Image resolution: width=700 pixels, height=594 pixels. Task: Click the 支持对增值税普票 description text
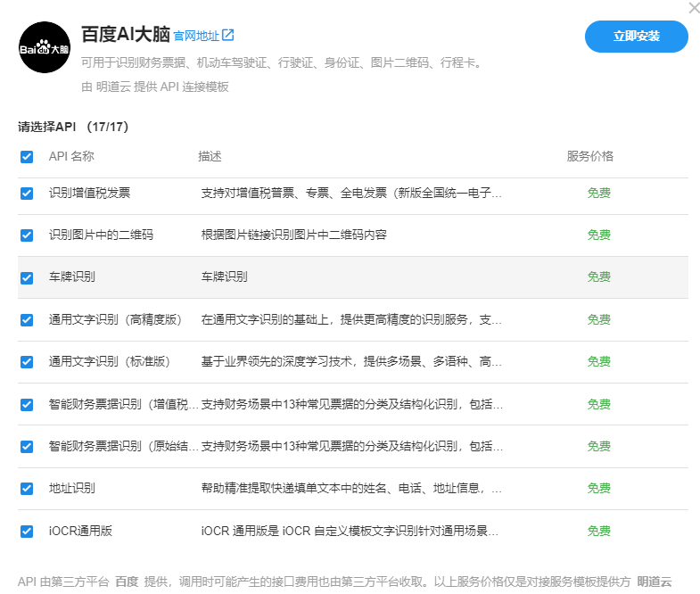pos(351,193)
